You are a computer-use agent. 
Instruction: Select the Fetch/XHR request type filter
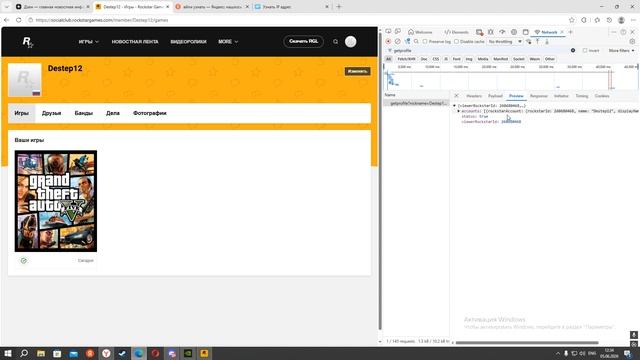[x=407, y=59]
